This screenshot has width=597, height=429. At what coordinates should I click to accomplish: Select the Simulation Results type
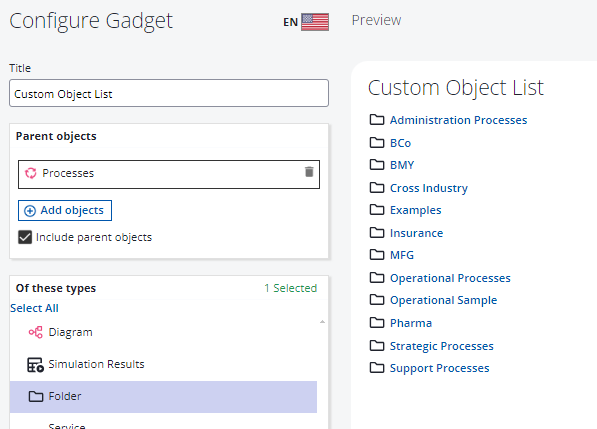163,365
